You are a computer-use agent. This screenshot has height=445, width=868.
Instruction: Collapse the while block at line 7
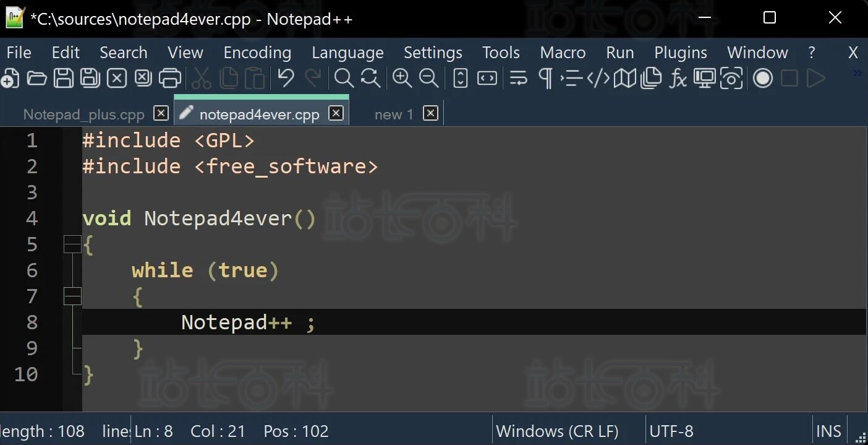point(72,296)
